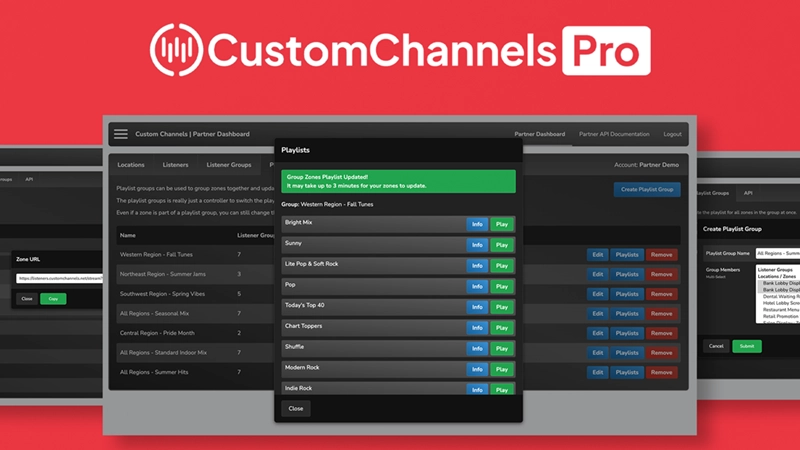
Task: Remove All Regions - Summer Hits group
Action: tap(662, 372)
